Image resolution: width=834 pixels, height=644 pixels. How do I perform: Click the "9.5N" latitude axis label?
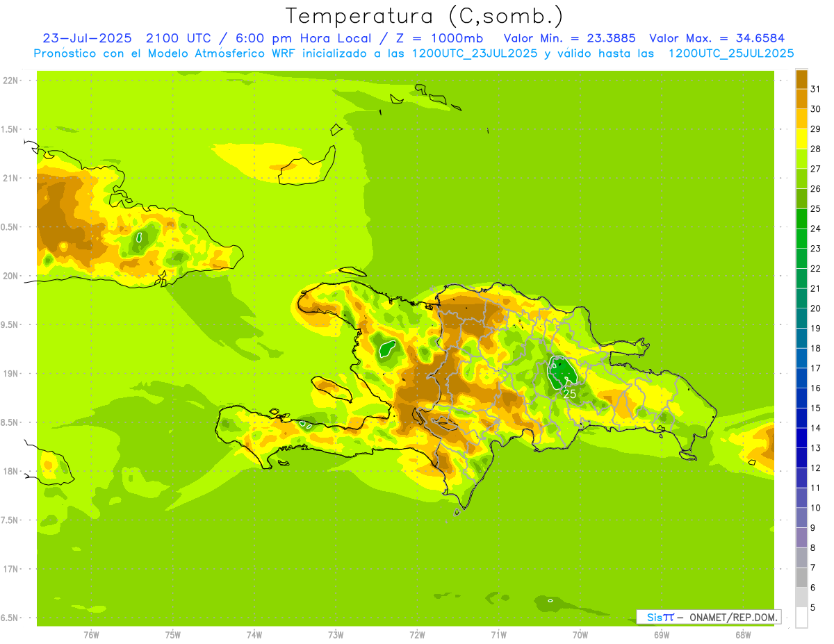(x=10, y=324)
